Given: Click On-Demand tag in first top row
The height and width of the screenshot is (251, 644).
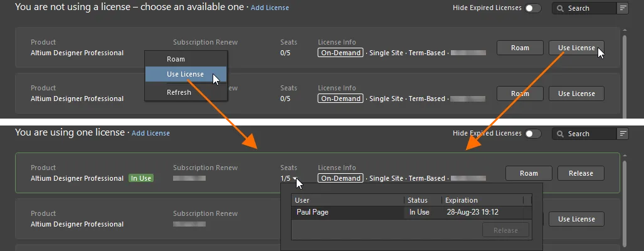Looking at the screenshot, I should click(340, 53).
